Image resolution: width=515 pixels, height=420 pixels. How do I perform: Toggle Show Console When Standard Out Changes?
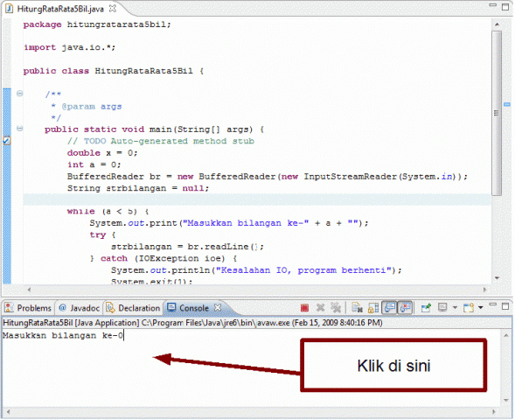[x=390, y=308]
